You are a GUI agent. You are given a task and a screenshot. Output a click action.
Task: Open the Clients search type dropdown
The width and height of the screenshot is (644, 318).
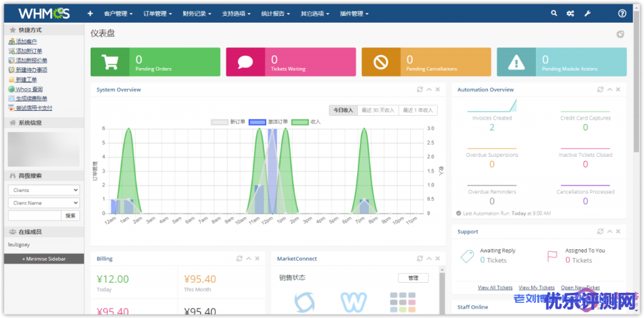[x=44, y=190]
